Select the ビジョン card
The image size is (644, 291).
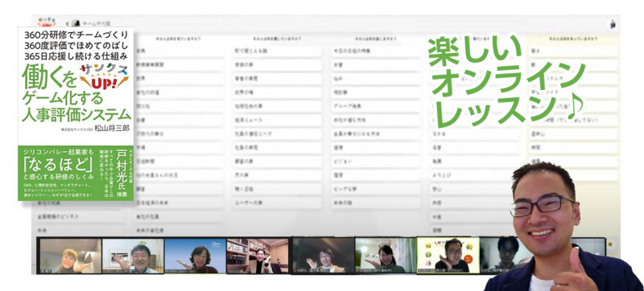[x=375, y=162]
